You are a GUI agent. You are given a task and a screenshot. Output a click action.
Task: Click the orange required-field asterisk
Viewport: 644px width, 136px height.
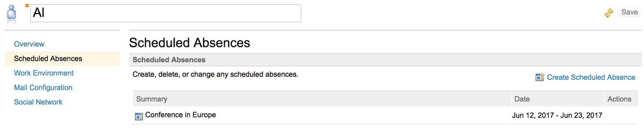[x=27, y=6]
